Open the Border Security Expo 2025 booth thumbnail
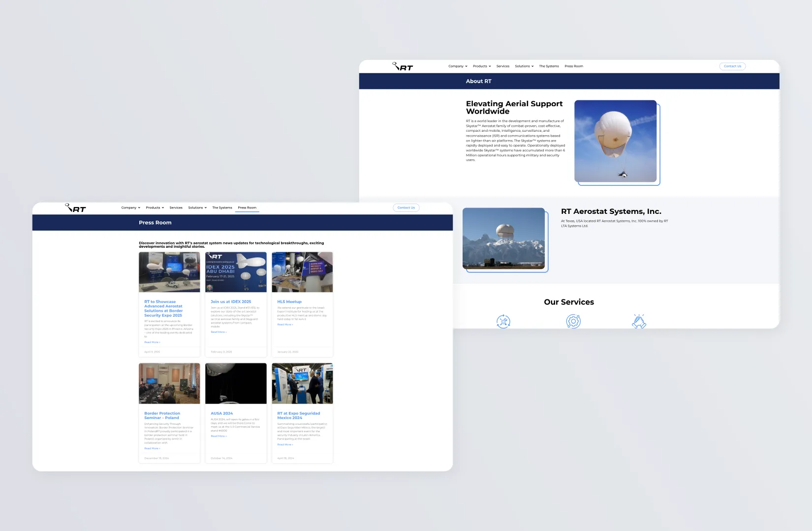This screenshot has height=531, width=812. (x=169, y=272)
